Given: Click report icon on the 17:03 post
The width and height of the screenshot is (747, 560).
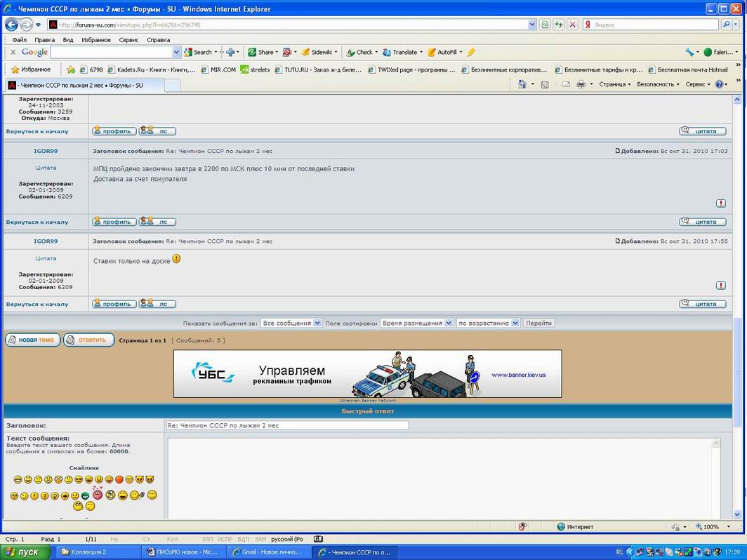Looking at the screenshot, I should [x=721, y=204].
